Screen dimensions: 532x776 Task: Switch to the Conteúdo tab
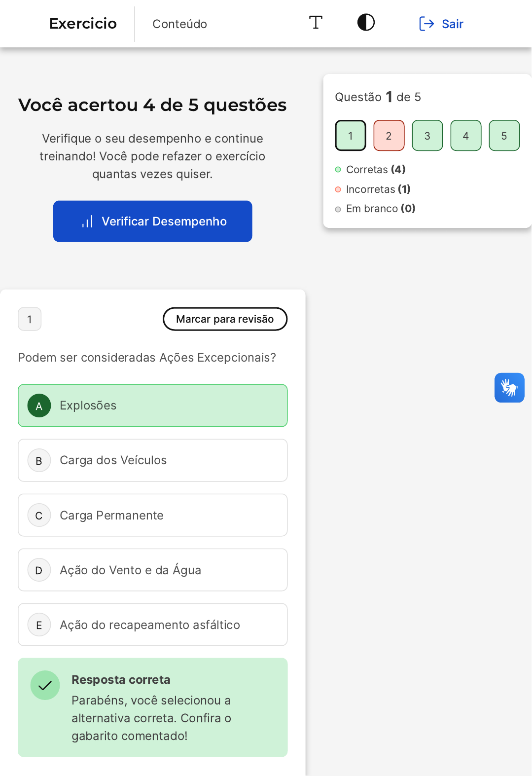pyautogui.click(x=179, y=24)
